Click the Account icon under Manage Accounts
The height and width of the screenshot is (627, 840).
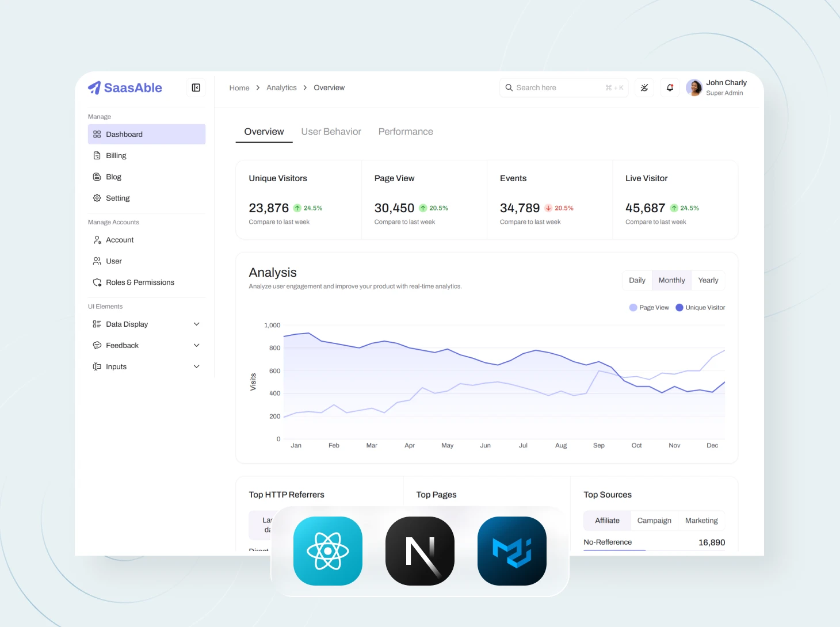coord(97,240)
